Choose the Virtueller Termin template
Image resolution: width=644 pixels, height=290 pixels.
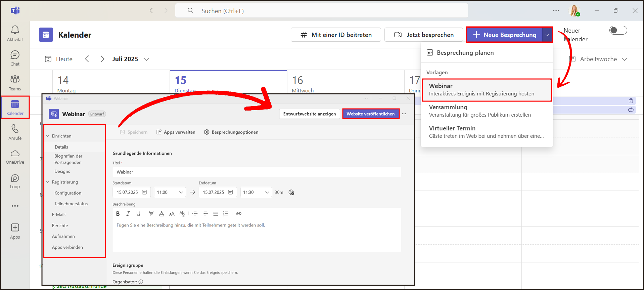487,132
